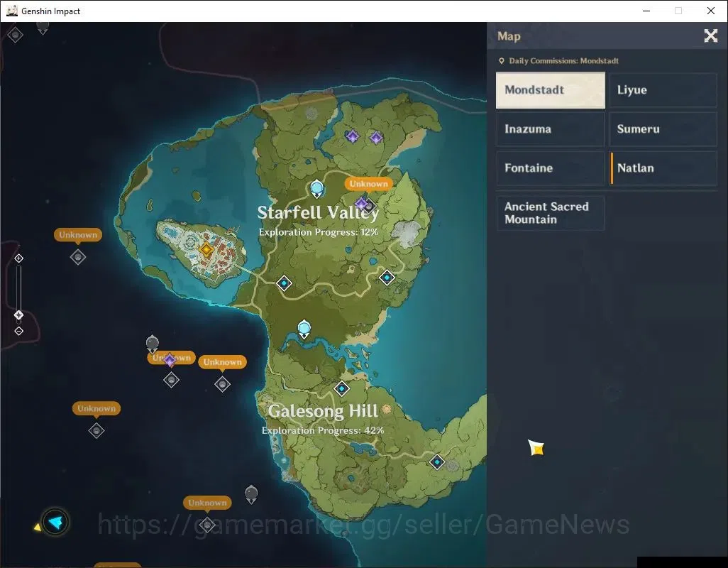Click the Starfell Valley area label
This screenshot has width=728, height=568.
[319, 213]
